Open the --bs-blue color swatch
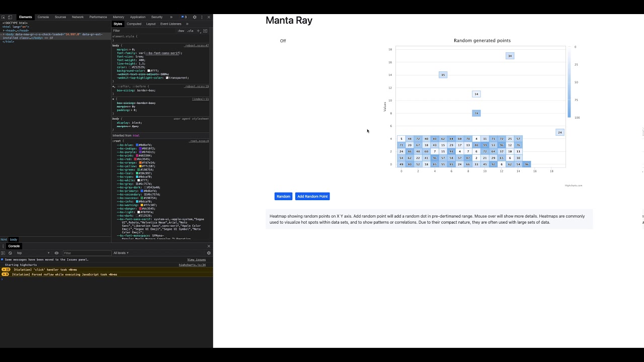 [x=137, y=145]
